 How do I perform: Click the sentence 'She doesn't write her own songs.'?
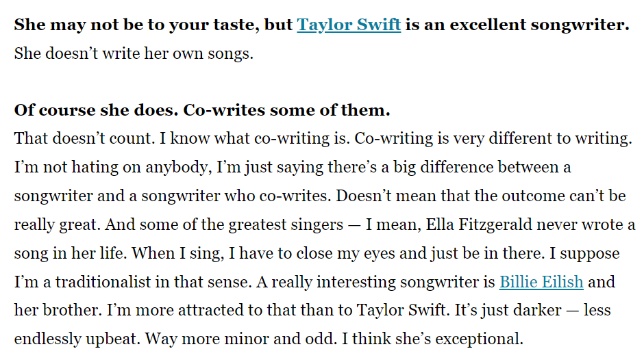pos(134,53)
